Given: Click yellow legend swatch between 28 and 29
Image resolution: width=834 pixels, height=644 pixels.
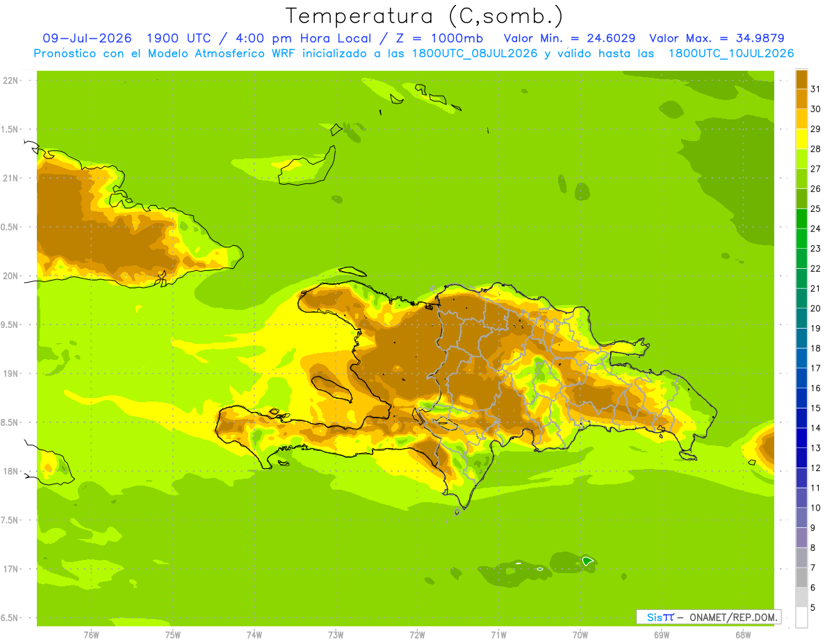Looking at the screenshot, I should tap(801, 139).
